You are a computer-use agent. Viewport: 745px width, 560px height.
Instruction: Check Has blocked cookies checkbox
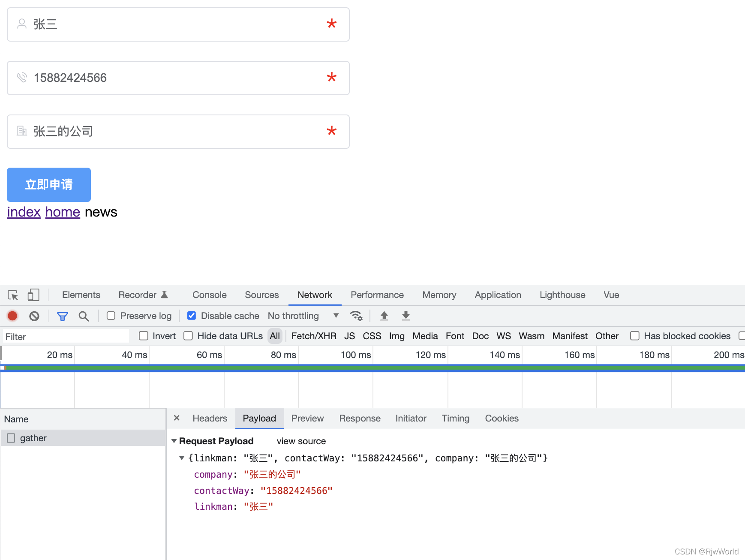click(635, 336)
